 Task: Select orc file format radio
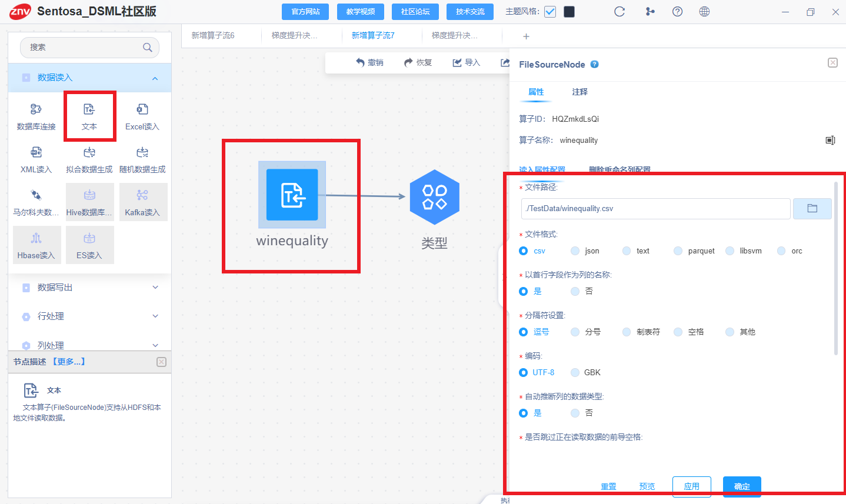pos(781,251)
